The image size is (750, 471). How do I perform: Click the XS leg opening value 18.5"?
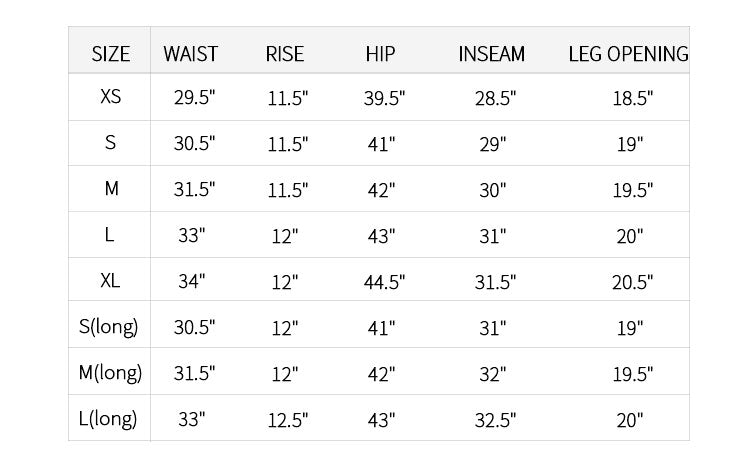(x=633, y=99)
